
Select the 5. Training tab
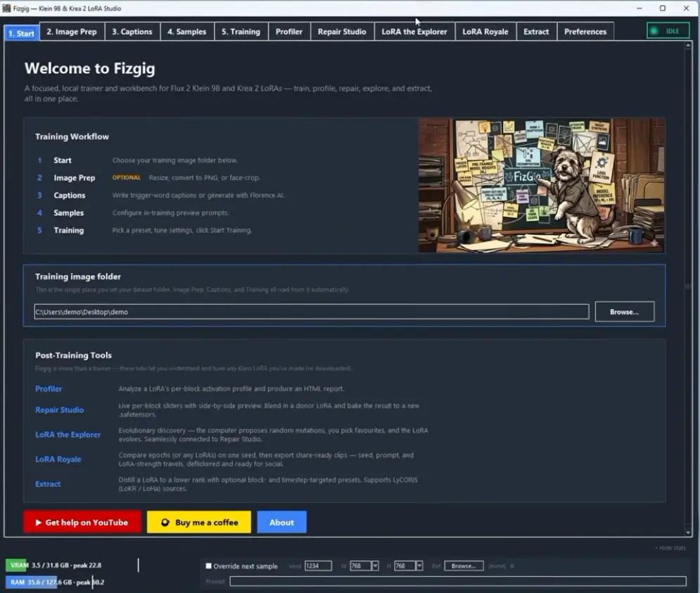coord(241,32)
